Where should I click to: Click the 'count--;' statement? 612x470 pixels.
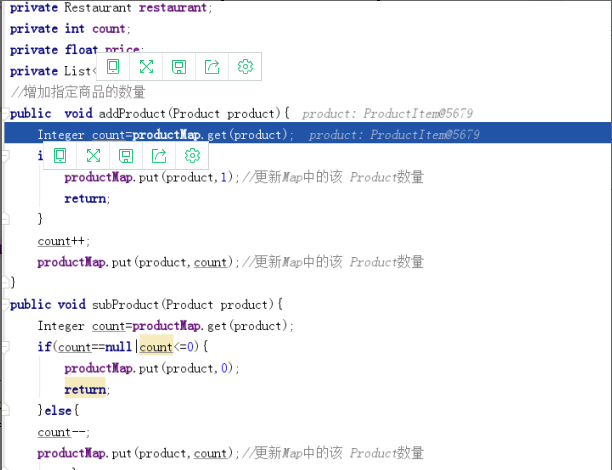coord(64,432)
